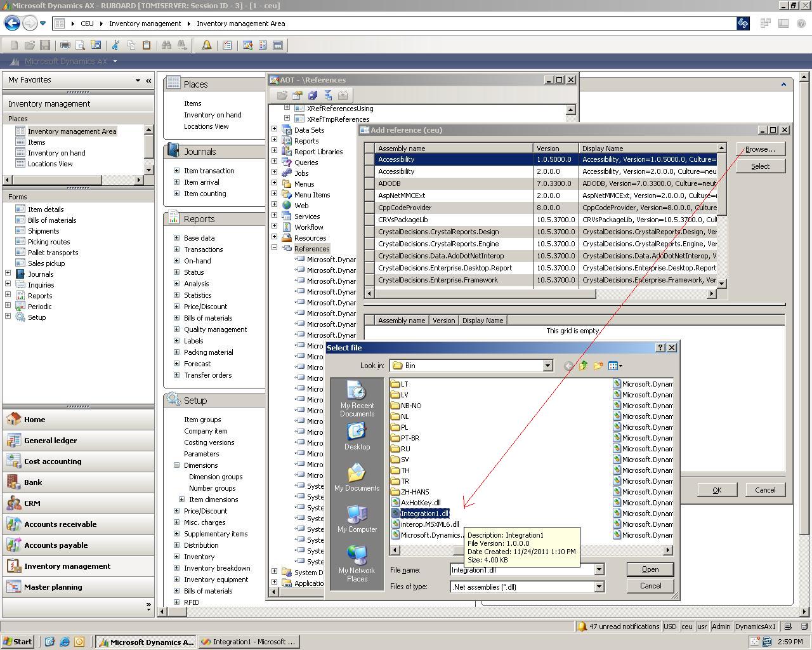
Task: Click the alert bell toolbar icon
Action: [x=206, y=45]
